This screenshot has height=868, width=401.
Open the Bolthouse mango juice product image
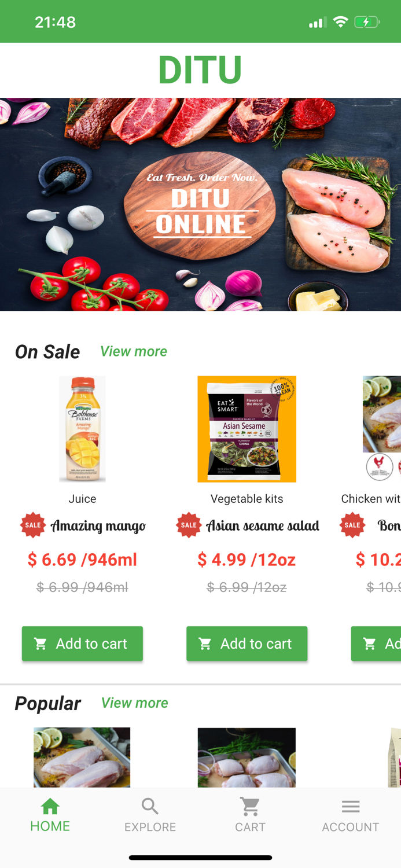point(82,429)
